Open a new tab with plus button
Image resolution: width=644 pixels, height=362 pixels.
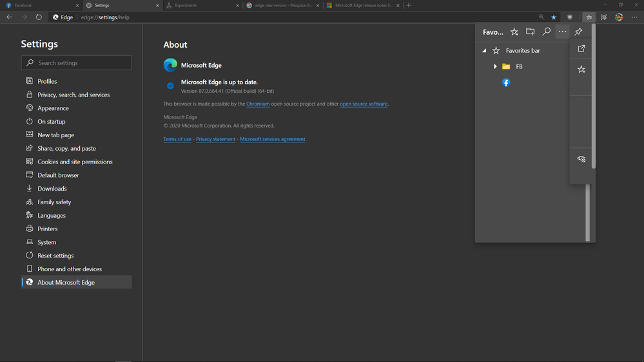coord(408,5)
